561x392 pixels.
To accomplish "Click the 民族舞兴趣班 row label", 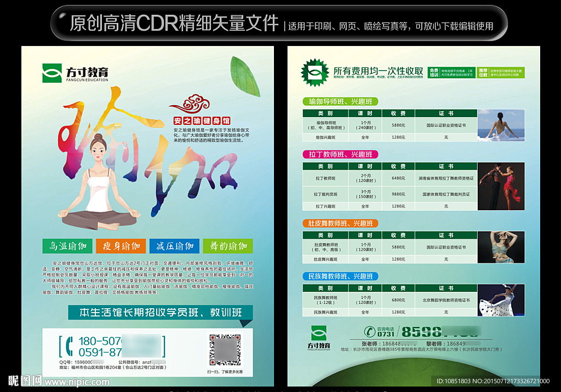I will click(x=325, y=312).
